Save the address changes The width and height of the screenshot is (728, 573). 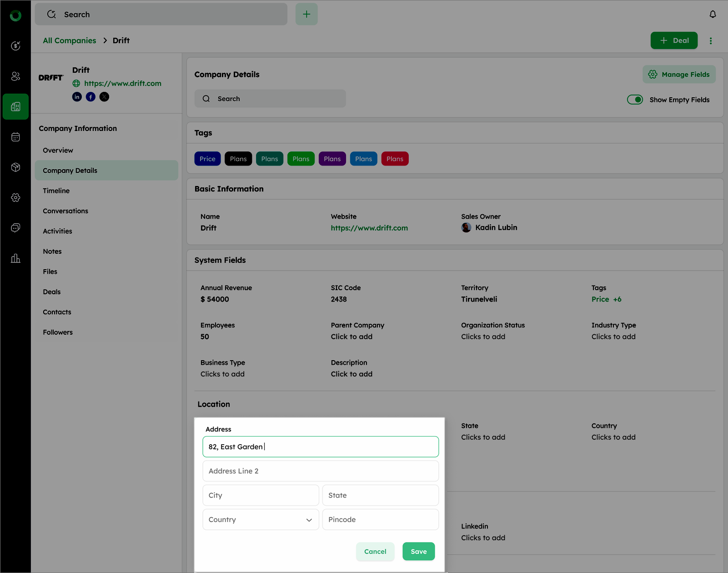click(418, 551)
